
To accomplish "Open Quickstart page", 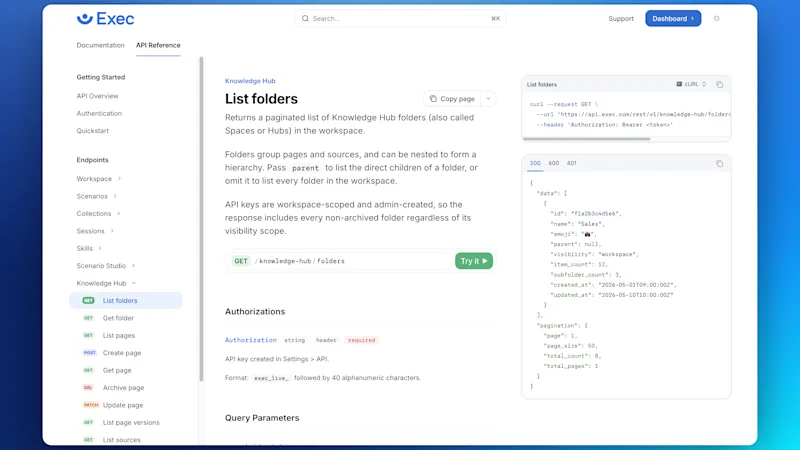I will coord(92,131).
